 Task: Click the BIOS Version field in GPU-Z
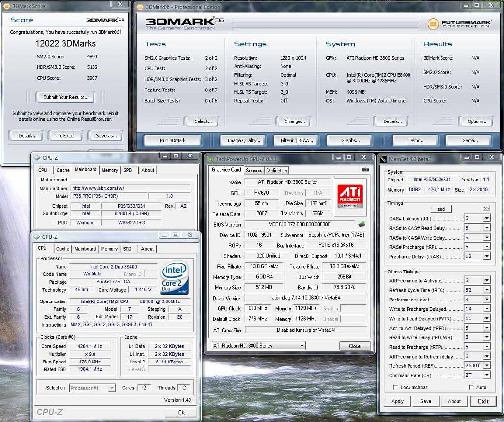[x=300, y=224]
